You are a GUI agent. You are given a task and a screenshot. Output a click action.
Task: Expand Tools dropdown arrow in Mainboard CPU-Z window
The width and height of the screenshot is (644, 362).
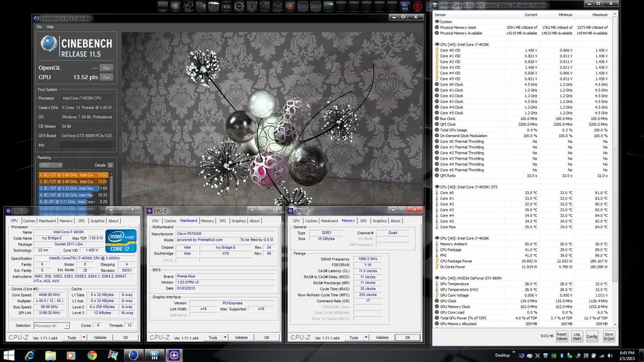click(225, 337)
